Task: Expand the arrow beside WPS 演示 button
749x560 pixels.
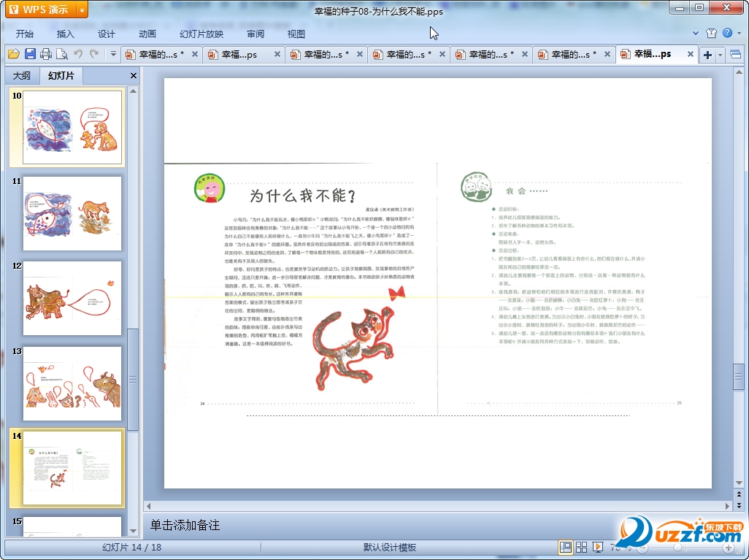Action: pos(82,9)
